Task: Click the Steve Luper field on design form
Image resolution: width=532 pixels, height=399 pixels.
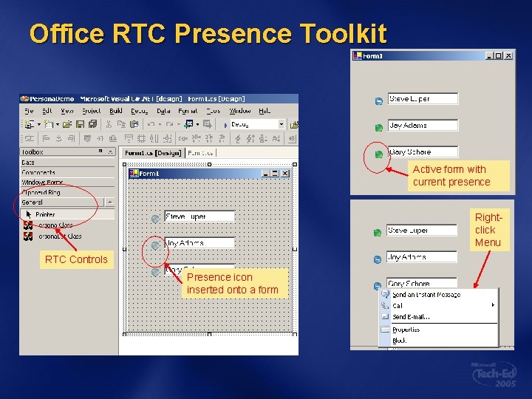Action: point(199,216)
